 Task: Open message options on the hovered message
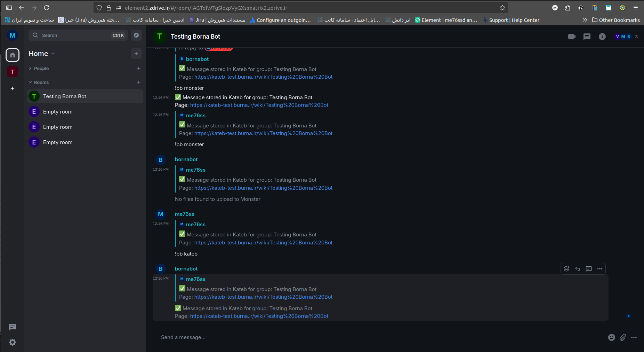tap(600, 269)
